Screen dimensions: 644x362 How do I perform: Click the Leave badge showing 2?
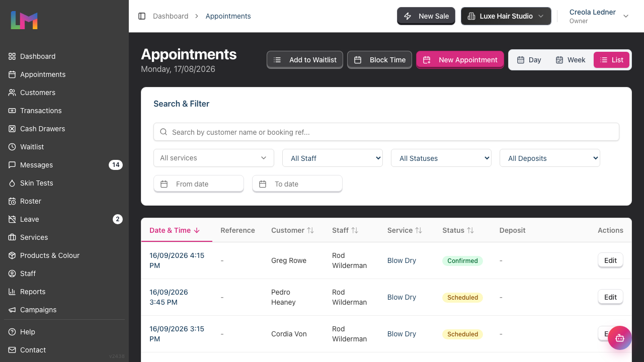(118, 219)
